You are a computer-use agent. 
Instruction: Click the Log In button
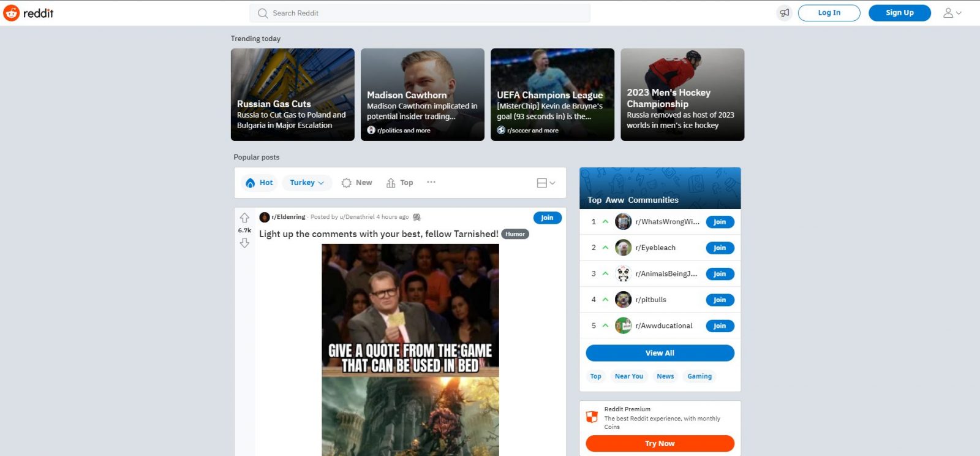[829, 13]
